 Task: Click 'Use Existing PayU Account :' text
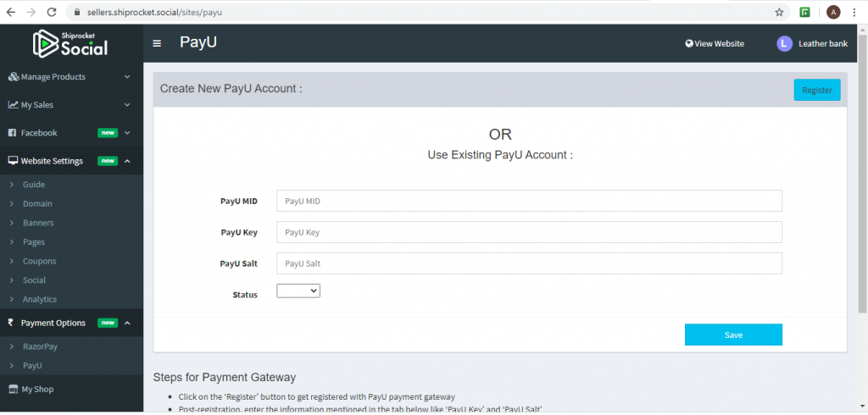pos(500,156)
